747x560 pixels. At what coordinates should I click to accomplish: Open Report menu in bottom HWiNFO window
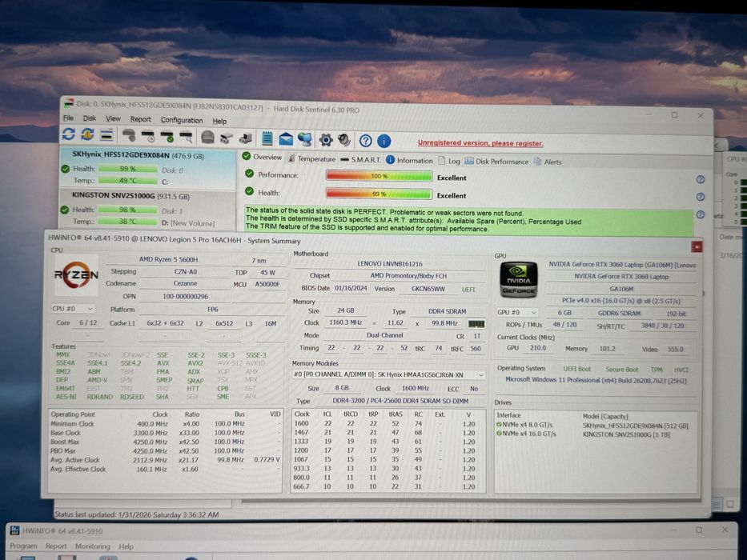pyautogui.click(x=56, y=546)
